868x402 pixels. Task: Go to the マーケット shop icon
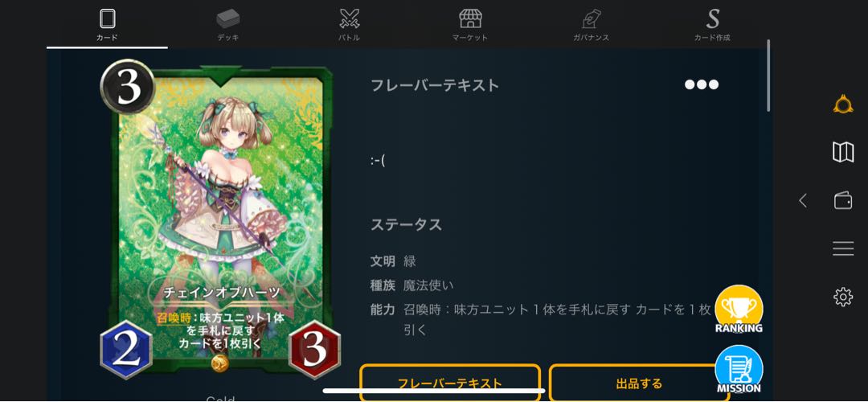tap(470, 24)
